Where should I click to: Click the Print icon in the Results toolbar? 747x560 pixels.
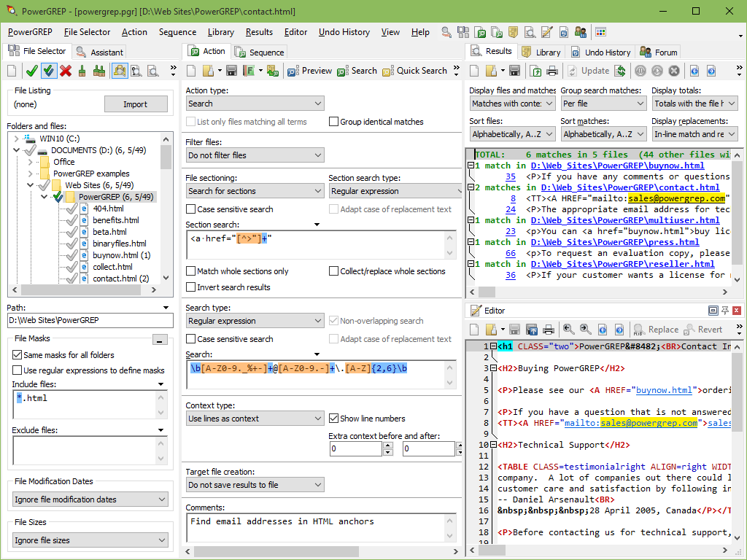[x=552, y=71]
